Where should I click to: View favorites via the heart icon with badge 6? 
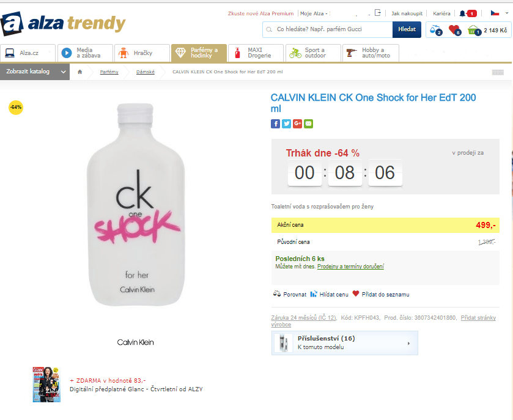tap(452, 29)
